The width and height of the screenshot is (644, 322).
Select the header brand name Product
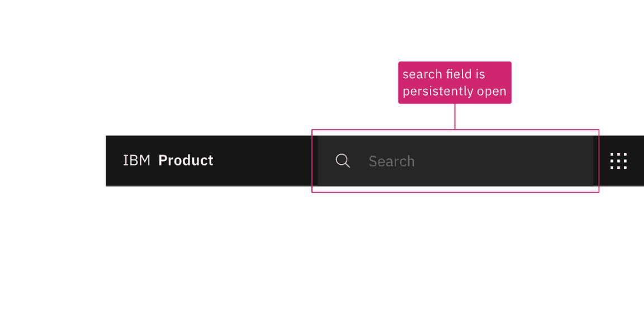186,160
